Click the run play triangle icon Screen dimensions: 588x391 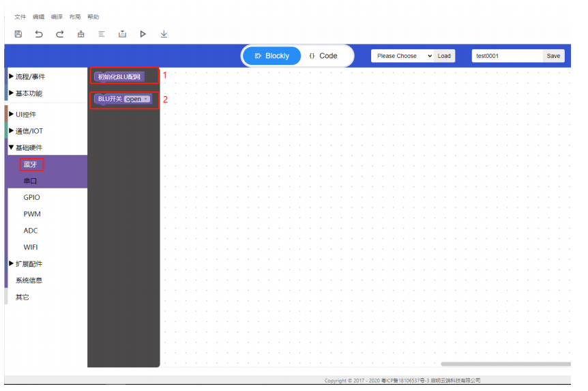143,34
